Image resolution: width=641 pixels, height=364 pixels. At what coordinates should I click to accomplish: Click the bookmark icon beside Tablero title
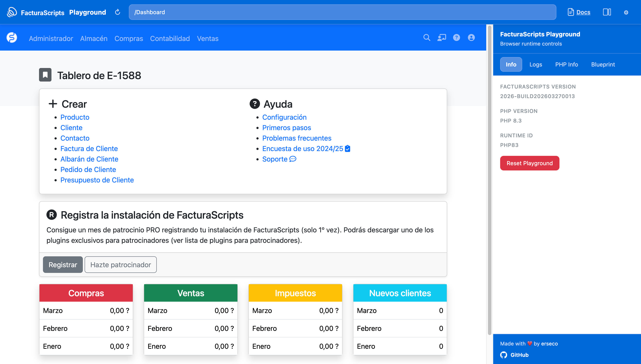pos(45,75)
